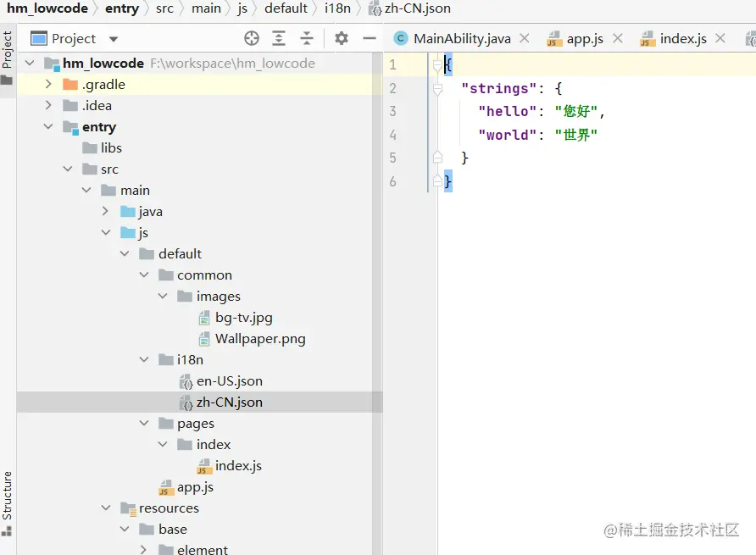Click line number 4 in gutter
756x555 pixels.
393,135
